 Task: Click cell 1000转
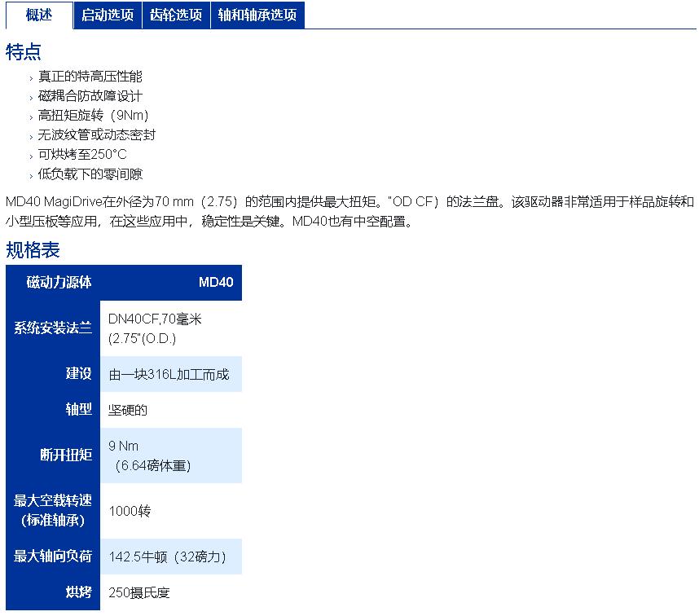tap(171, 511)
